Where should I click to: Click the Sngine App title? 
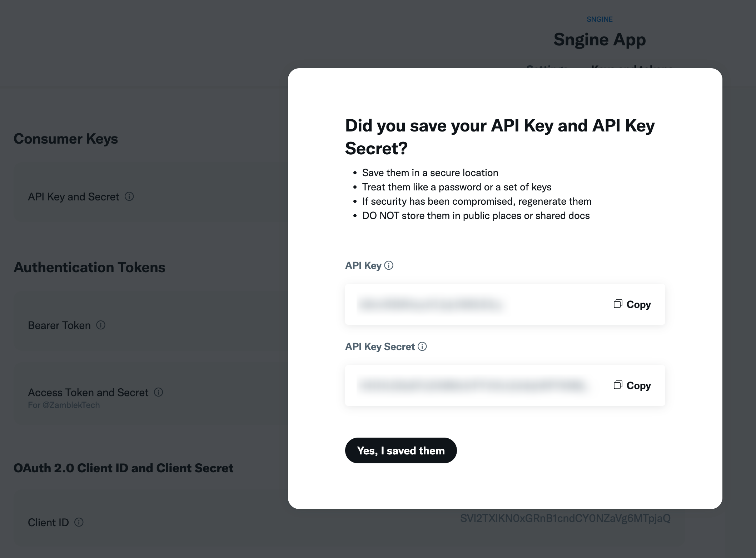click(x=600, y=40)
